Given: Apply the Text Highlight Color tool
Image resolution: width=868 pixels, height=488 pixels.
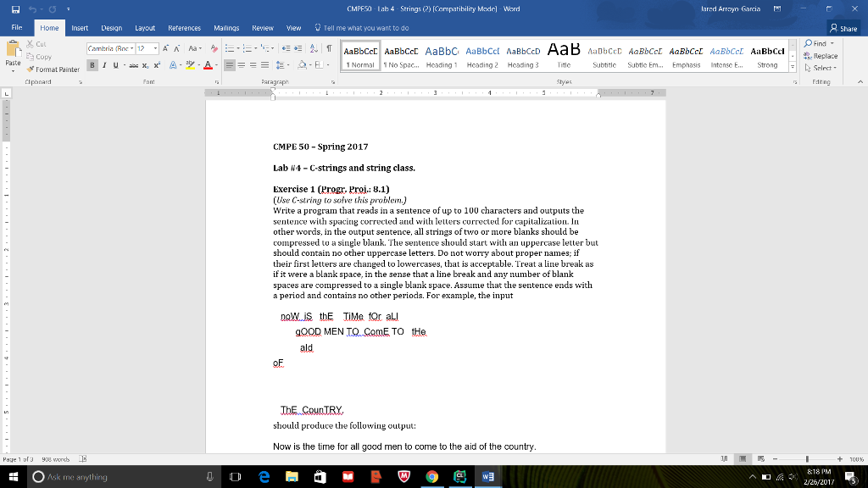Looking at the screenshot, I should click(188, 64).
